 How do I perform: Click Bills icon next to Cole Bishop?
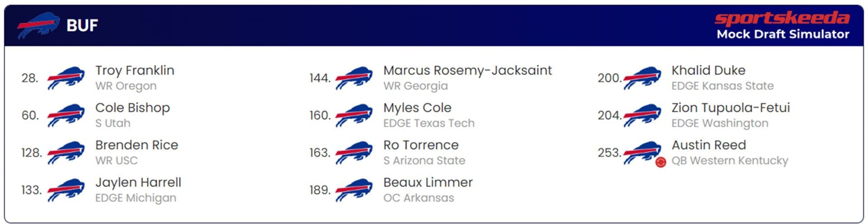click(66, 115)
